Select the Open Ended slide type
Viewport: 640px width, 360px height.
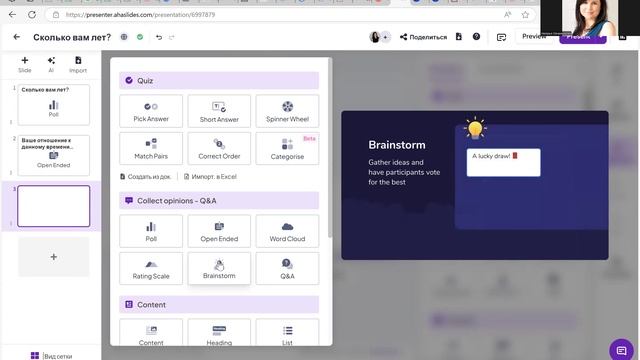[x=219, y=231]
